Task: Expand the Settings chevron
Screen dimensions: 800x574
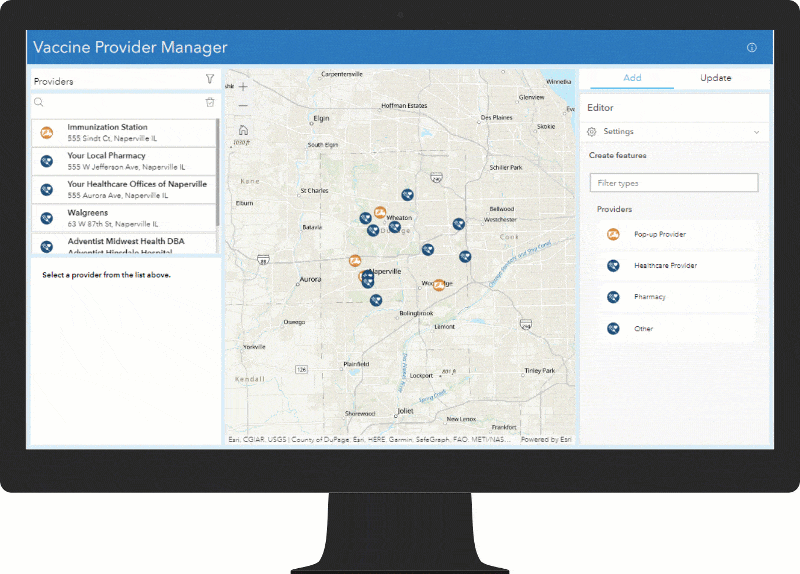Action: coord(756,132)
